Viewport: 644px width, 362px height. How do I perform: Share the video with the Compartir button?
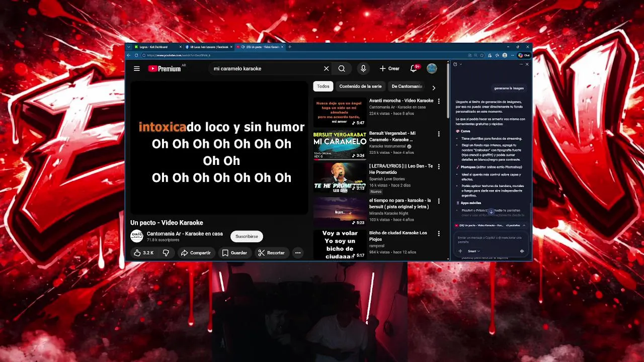196,253
